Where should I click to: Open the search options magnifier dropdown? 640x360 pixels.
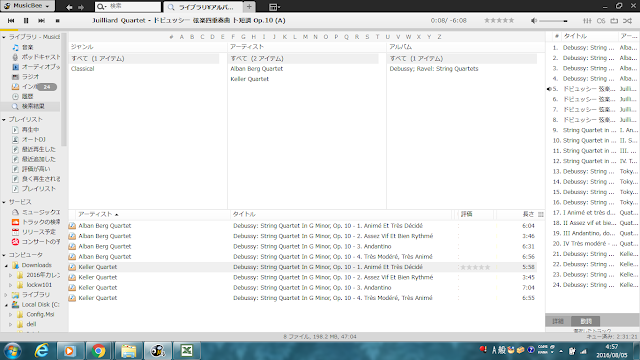[x=101, y=7]
